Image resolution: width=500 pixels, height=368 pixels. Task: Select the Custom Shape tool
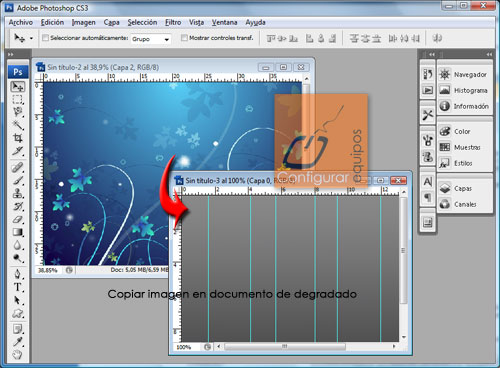[x=18, y=313]
